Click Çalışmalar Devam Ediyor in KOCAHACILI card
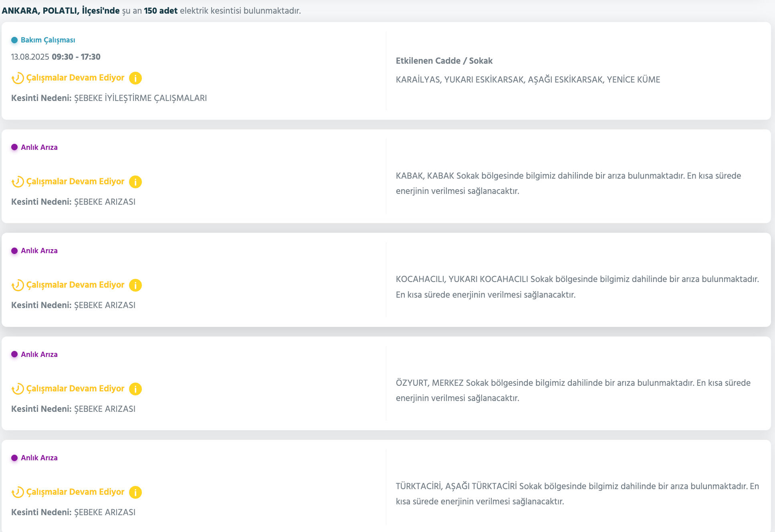Screen dimensions: 775x532 pos(75,285)
